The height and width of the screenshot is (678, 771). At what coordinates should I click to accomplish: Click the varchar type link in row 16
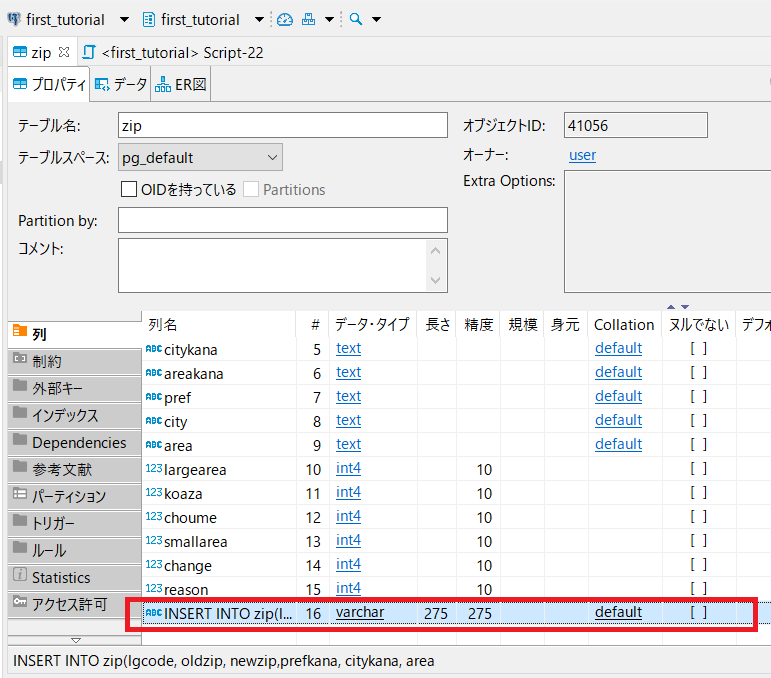[x=360, y=613]
